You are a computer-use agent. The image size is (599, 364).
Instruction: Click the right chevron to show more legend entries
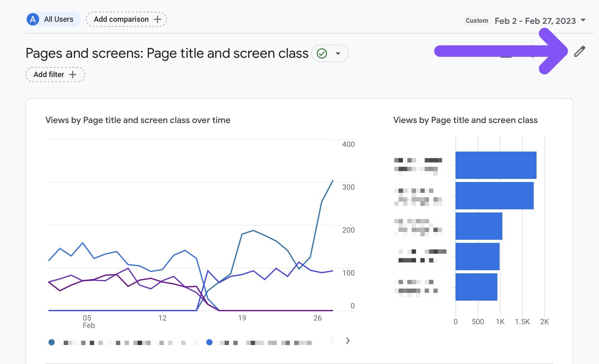click(347, 341)
